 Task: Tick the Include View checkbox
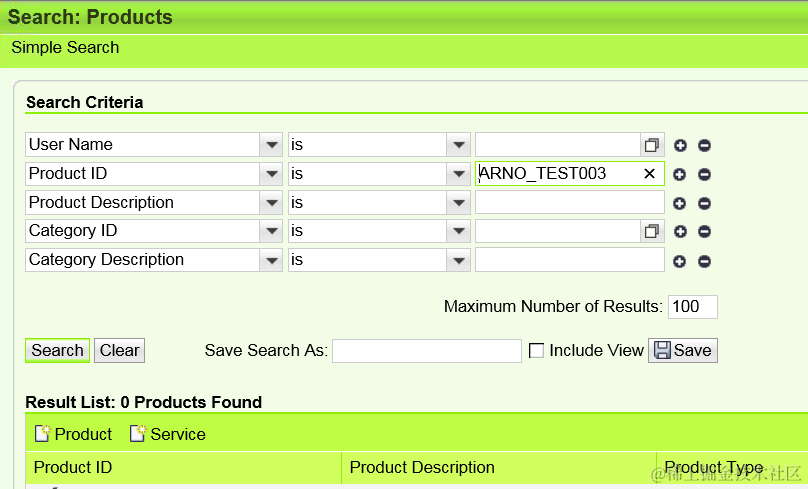pyautogui.click(x=536, y=351)
